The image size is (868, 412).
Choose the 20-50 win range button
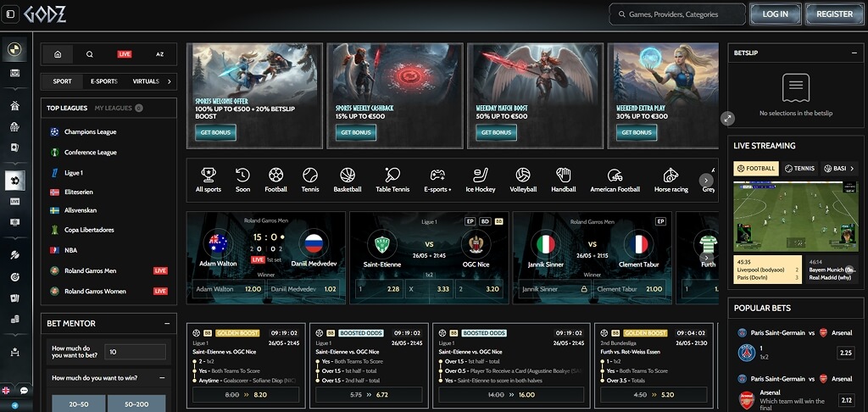(78, 404)
